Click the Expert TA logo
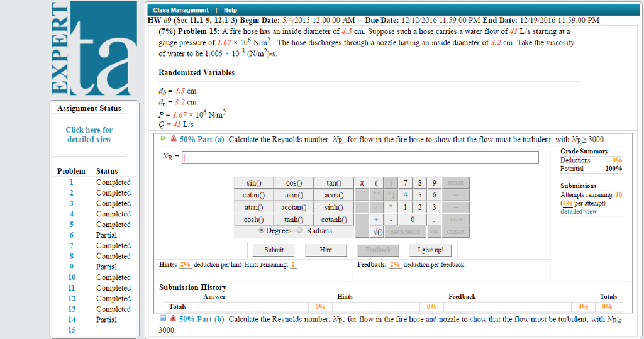Viewport: 644px width, 339px height. pyautogui.click(x=94, y=48)
